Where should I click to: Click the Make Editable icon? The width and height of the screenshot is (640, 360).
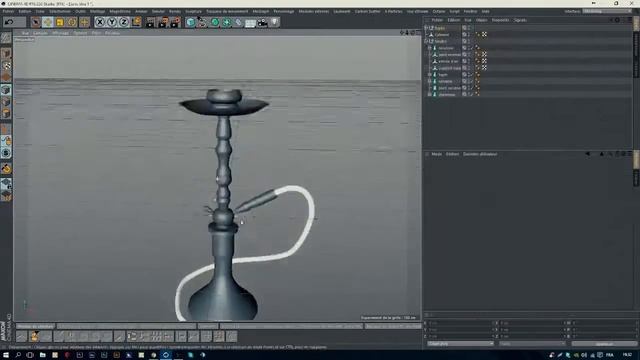[6, 38]
